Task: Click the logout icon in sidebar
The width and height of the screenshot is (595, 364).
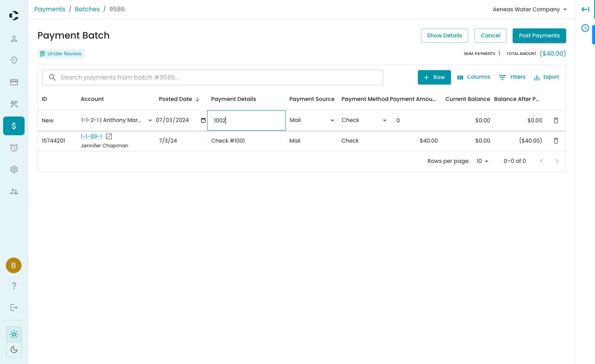Action: coord(14,307)
